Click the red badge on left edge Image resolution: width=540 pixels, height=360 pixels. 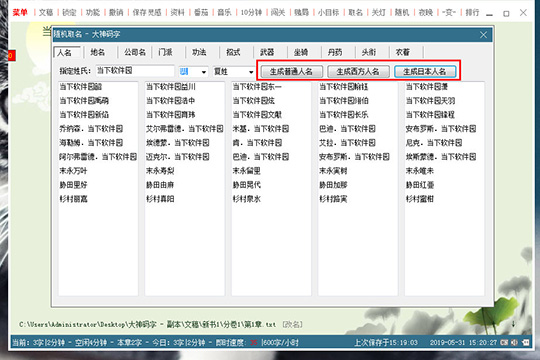(12, 55)
